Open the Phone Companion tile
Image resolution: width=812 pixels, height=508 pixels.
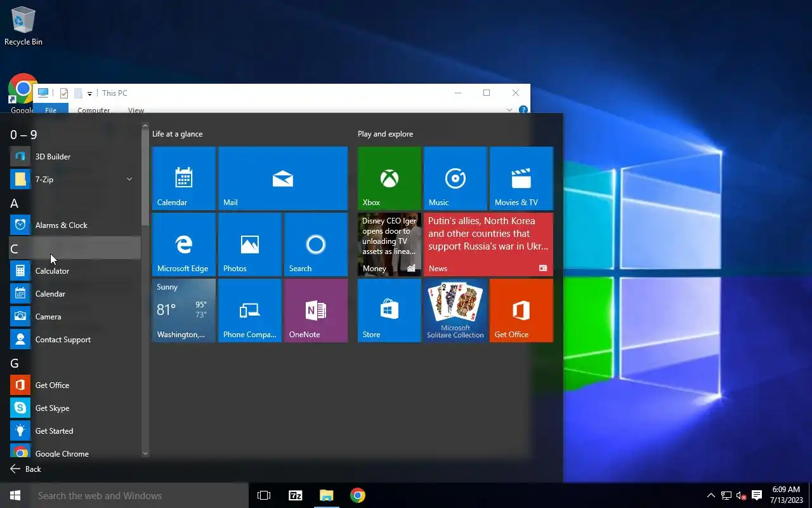click(250, 311)
